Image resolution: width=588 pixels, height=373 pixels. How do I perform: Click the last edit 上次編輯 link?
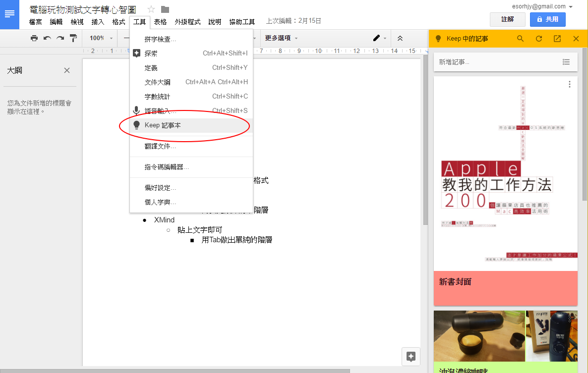point(294,21)
